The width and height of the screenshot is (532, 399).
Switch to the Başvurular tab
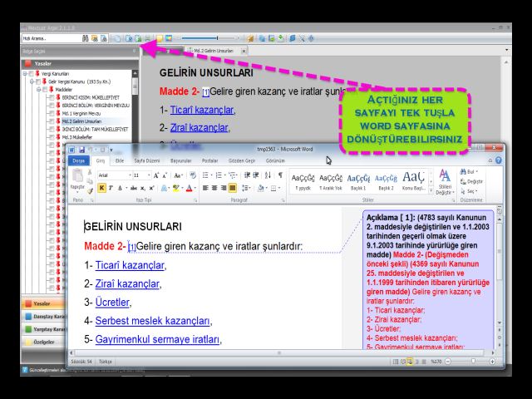click(181, 160)
